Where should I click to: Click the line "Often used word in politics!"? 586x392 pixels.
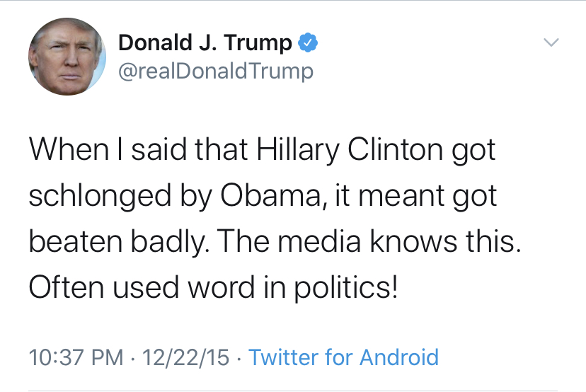pos(213,289)
